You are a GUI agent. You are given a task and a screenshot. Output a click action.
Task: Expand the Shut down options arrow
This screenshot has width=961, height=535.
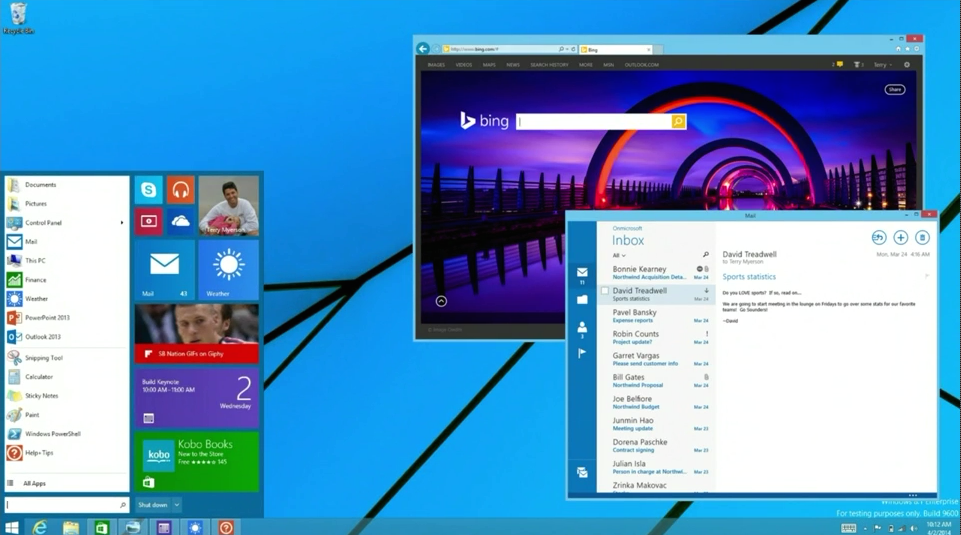(x=177, y=505)
